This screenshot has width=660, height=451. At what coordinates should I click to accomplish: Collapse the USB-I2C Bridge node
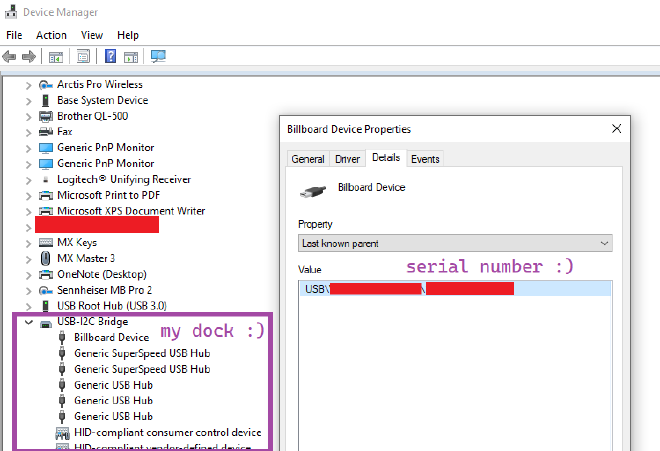29,323
